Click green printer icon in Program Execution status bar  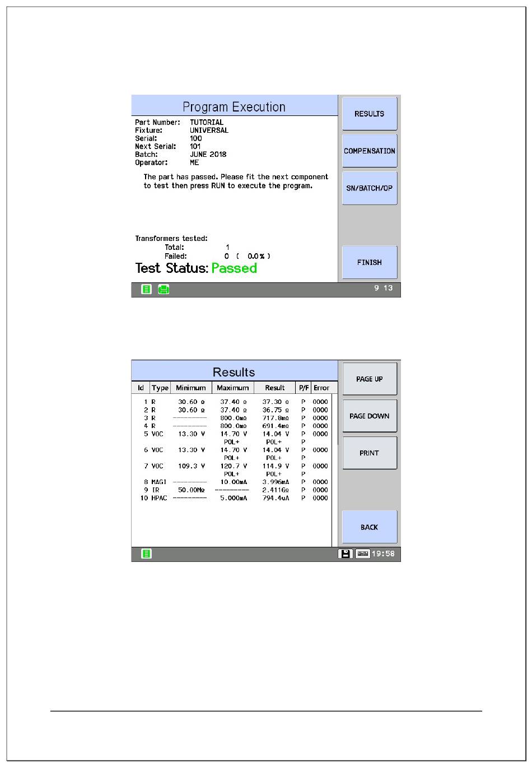pos(164,289)
